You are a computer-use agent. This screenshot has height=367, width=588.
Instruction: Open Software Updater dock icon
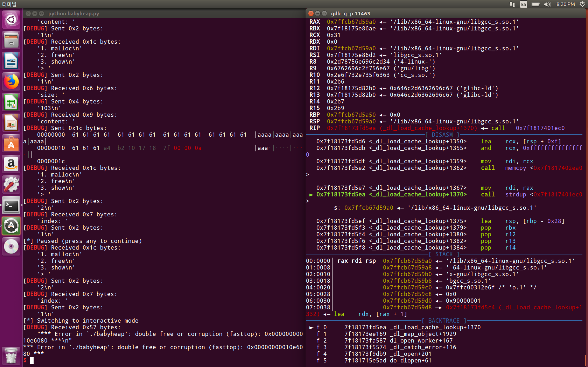11,226
